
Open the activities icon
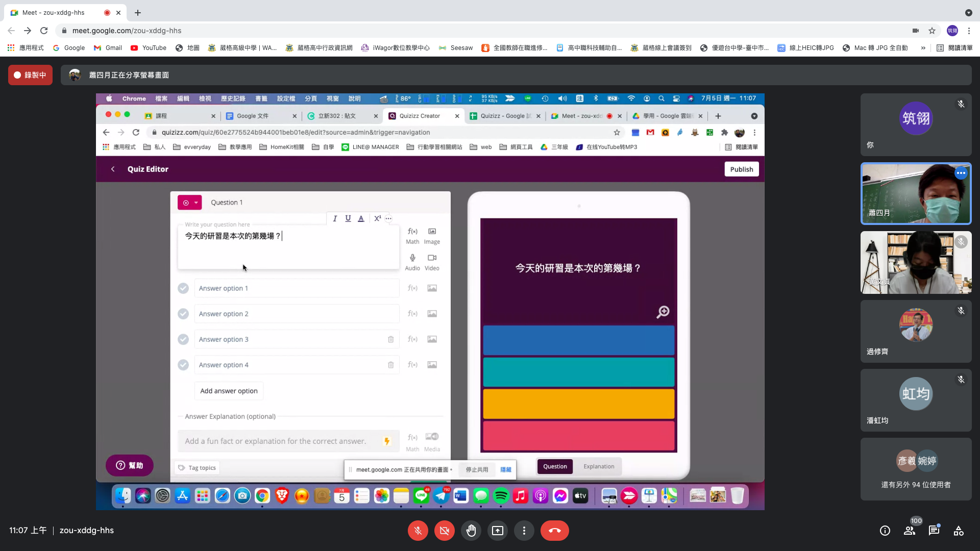[959, 531]
